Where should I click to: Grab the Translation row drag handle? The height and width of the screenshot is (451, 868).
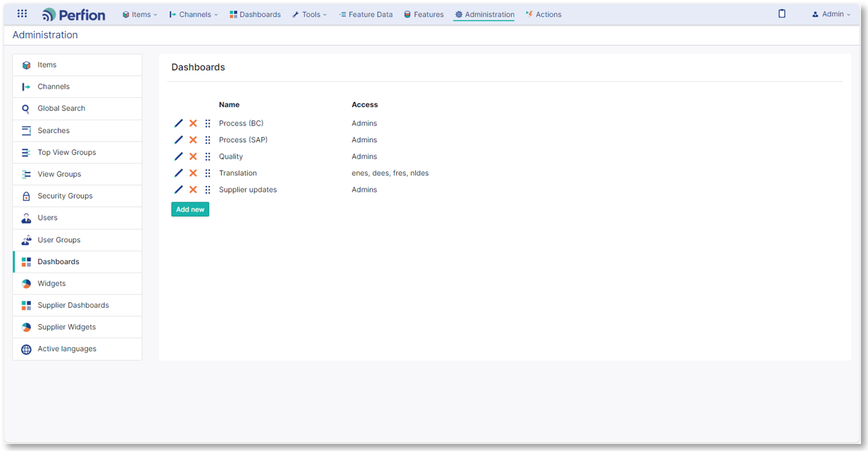pyautogui.click(x=208, y=173)
